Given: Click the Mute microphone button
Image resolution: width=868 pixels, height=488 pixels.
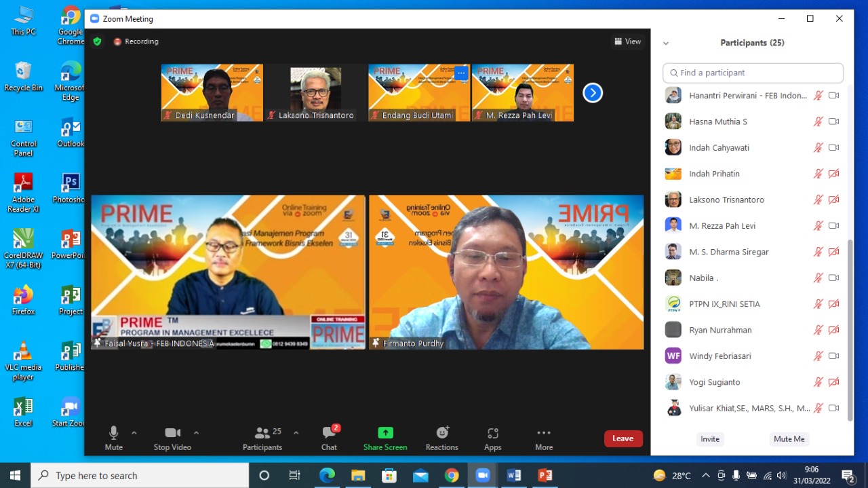Looking at the screenshot, I should [114, 438].
